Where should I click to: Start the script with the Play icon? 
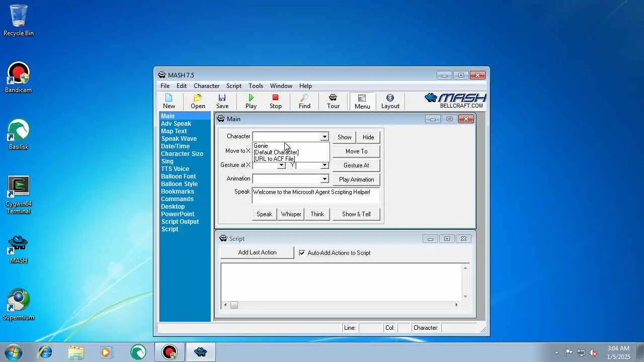click(x=251, y=101)
